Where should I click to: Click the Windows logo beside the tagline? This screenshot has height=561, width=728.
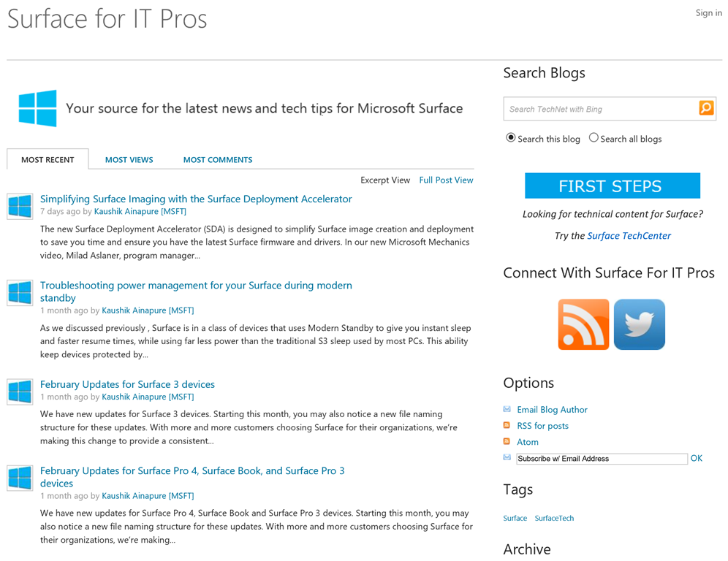coord(37,108)
